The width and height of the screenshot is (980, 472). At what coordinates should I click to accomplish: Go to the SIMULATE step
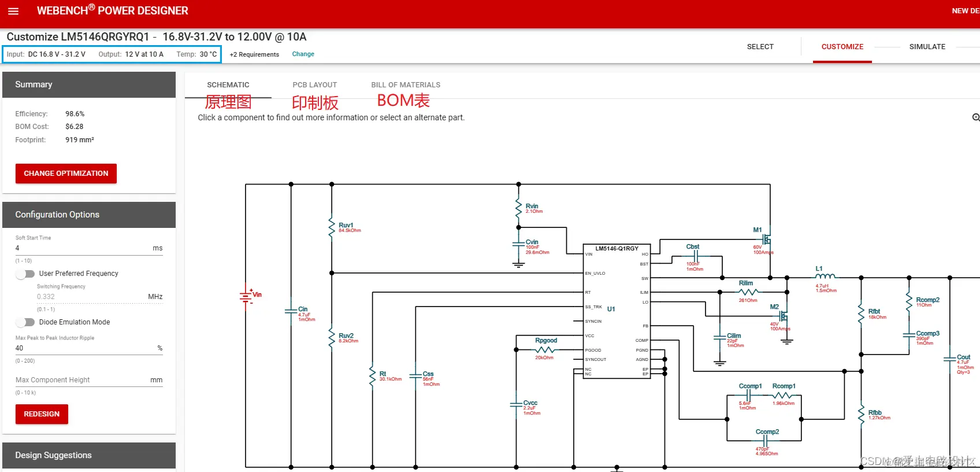click(927, 47)
